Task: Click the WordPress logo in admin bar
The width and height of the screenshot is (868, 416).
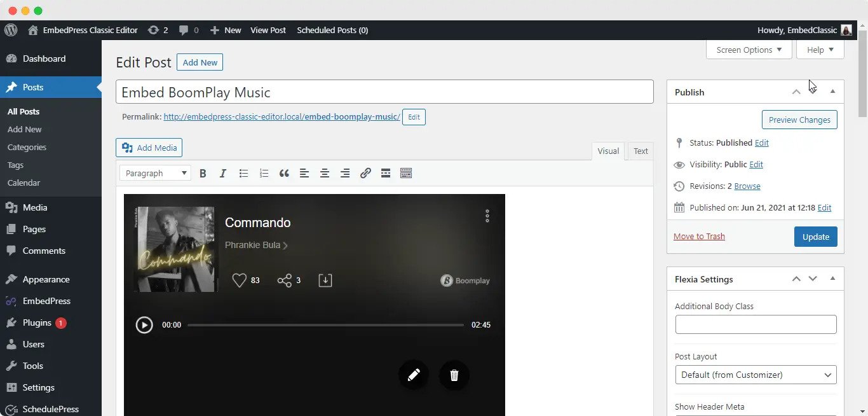Action: pos(11,30)
